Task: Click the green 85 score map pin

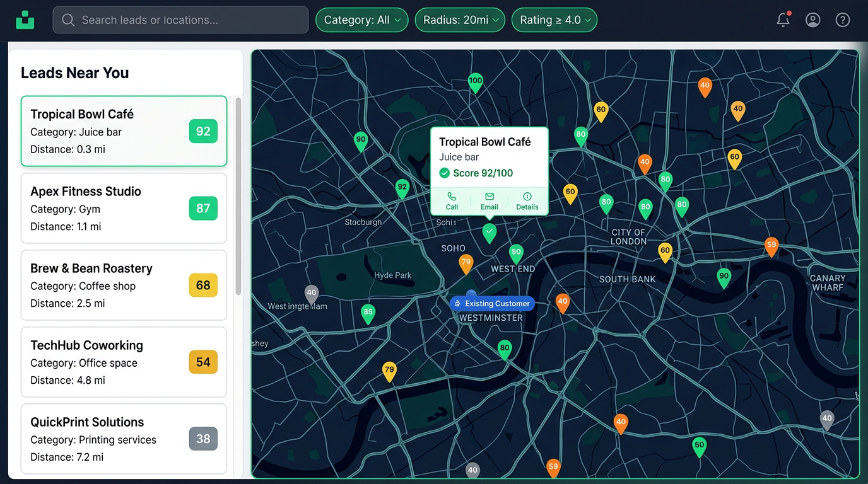Action: tap(368, 313)
